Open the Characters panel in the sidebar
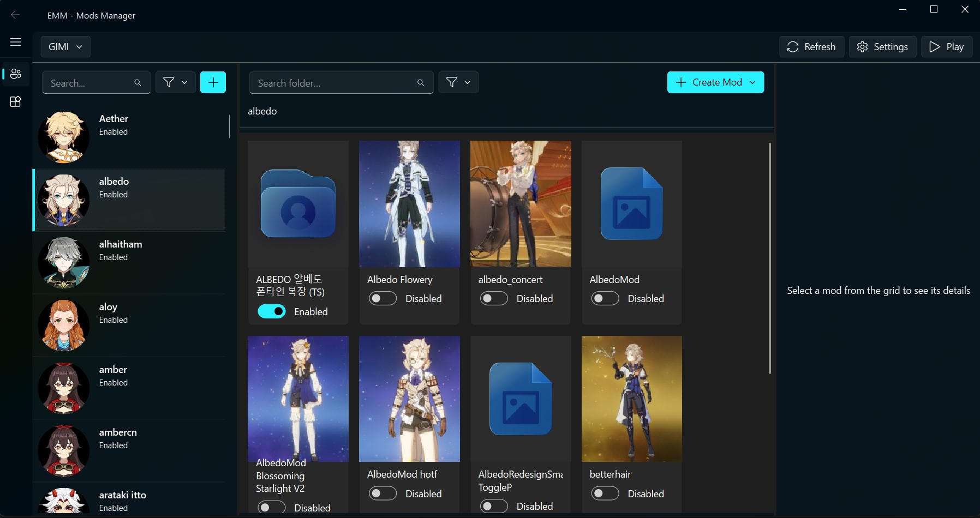 [15, 74]
